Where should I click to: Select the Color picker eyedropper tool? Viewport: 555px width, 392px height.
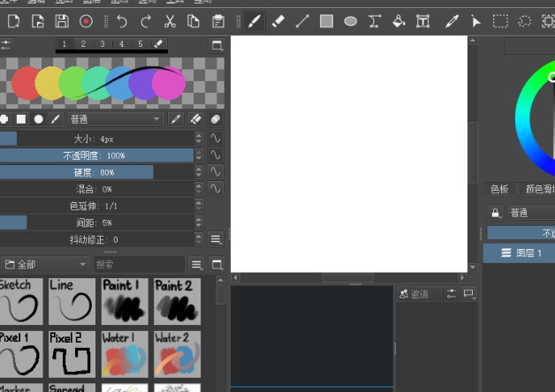(452, 21)
